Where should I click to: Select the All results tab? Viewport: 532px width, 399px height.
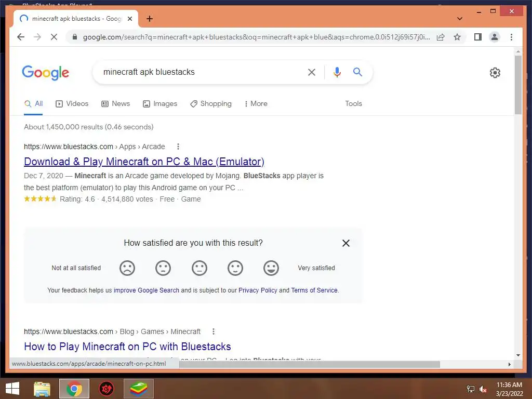[34, 103]
